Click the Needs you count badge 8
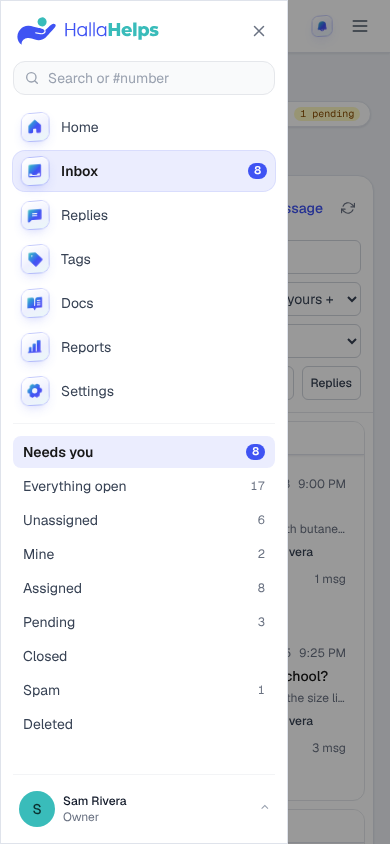Viewport: 390px width, 844px height. [256, 452]
